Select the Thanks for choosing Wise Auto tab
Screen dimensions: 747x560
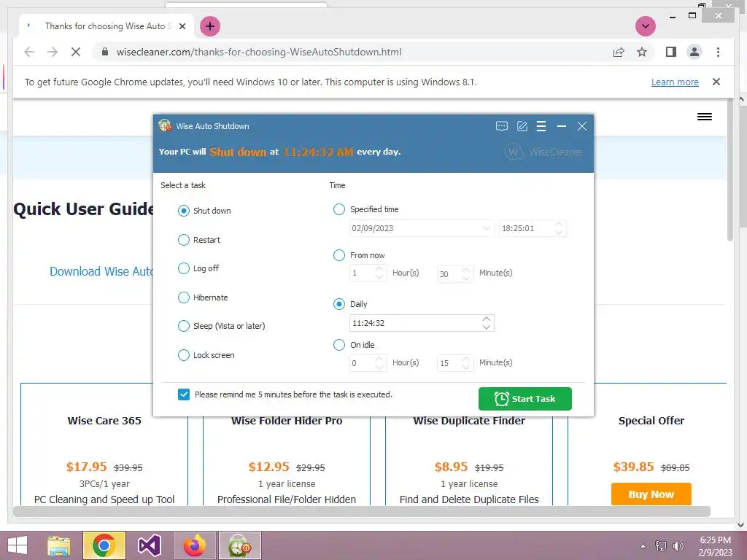(107, 26)
